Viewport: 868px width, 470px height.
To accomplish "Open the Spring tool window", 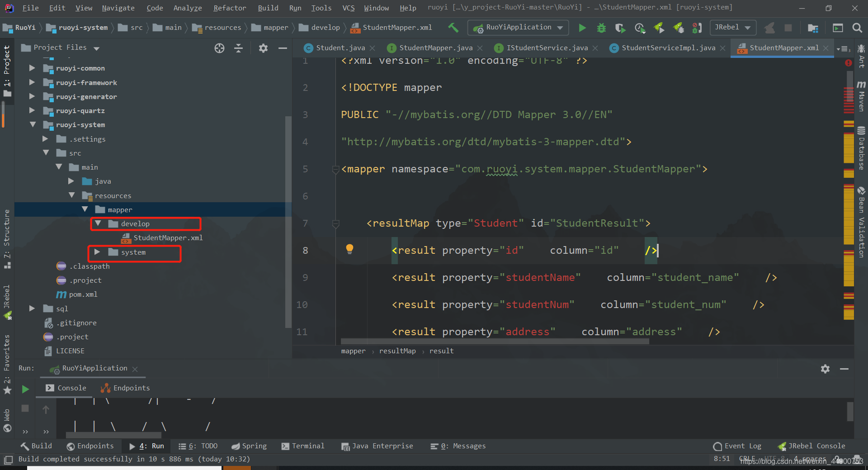I will pos(249,446).
